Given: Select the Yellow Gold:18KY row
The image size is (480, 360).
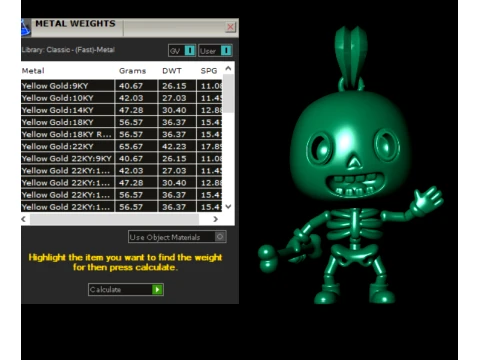Looking at the screenshot, I should coord(122,122).
